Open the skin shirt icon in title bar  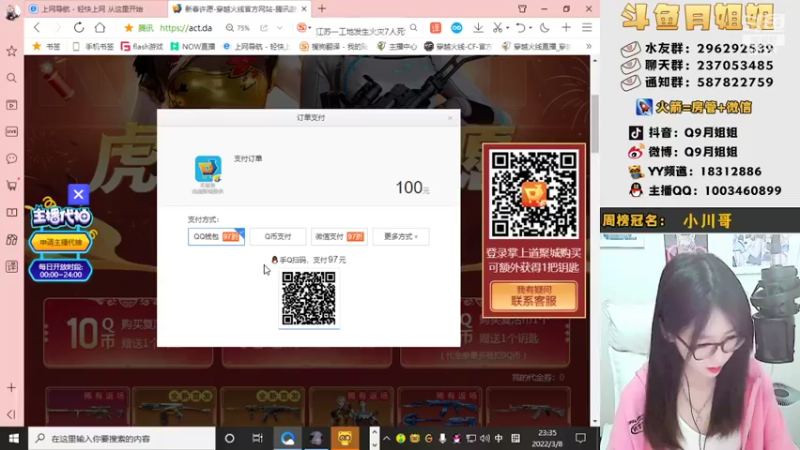coord(522,9)
